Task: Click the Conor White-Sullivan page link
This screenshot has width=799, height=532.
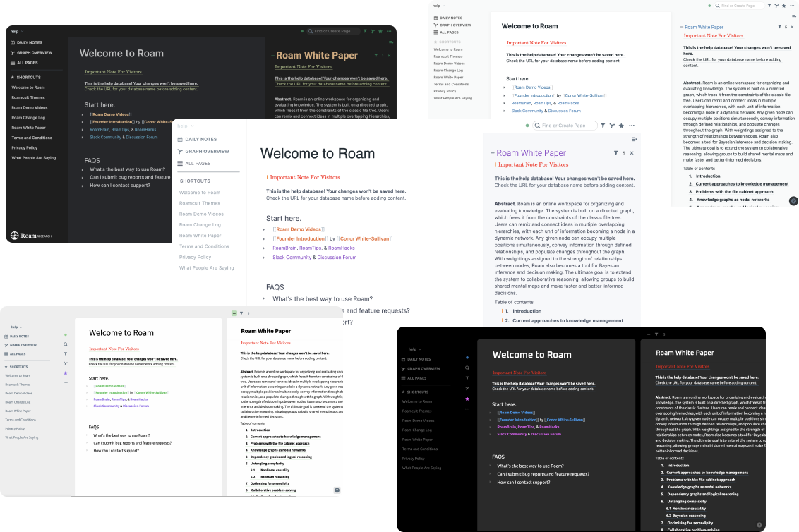Action: pos(364,238)
